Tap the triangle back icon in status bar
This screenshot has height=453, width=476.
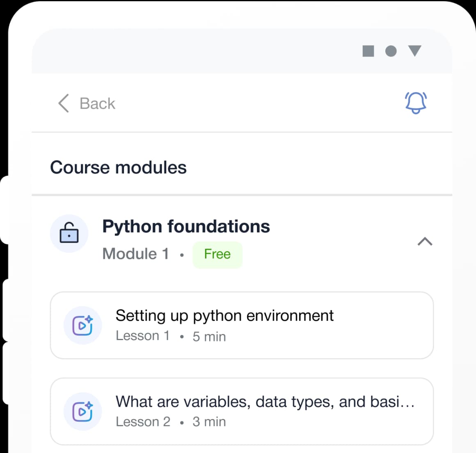click(x=415, y=51)
